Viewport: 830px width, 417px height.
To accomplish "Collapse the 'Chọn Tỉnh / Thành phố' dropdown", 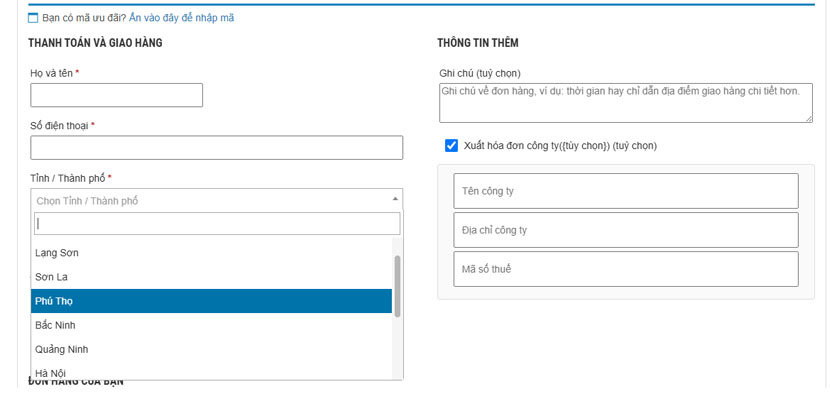I will [216, 201].
